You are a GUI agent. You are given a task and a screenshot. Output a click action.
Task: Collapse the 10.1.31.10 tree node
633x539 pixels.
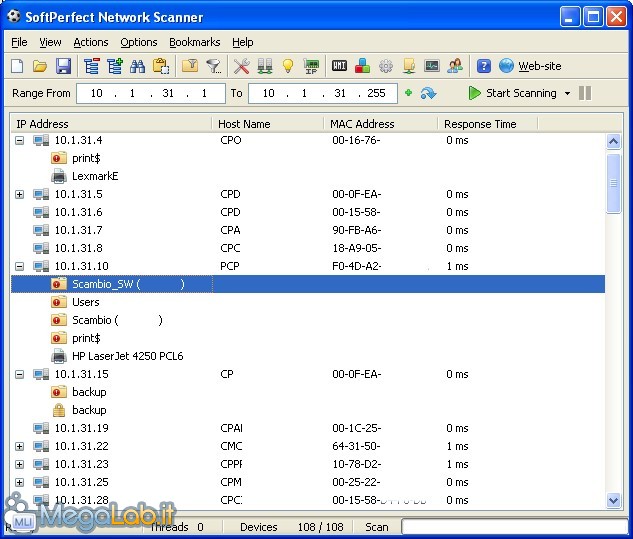click(19, 266)
